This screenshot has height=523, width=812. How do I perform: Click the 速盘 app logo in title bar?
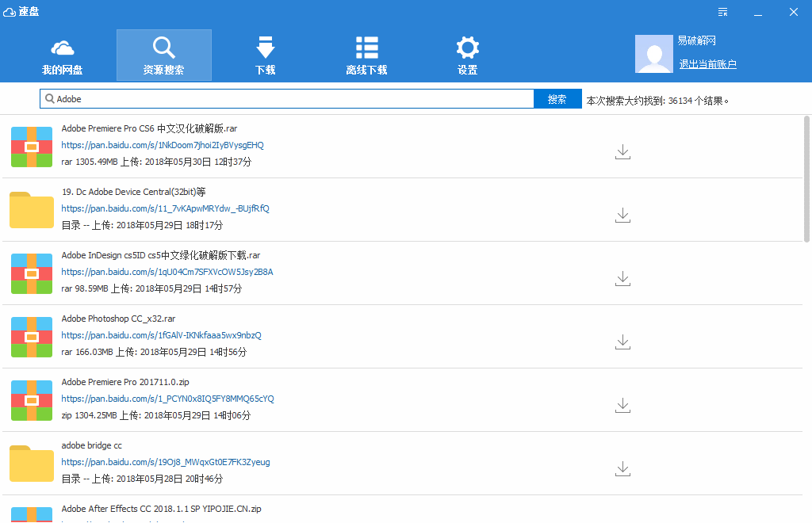point(21,11)
